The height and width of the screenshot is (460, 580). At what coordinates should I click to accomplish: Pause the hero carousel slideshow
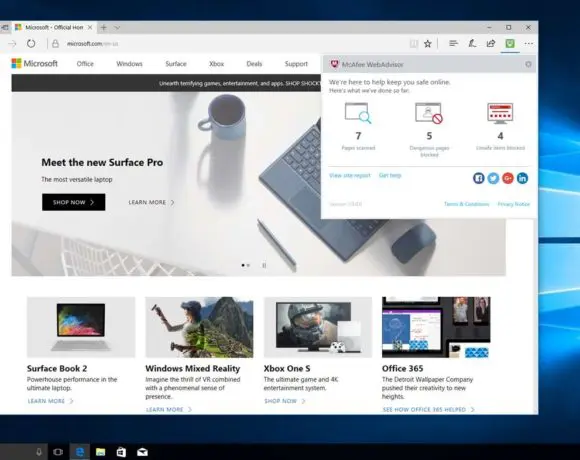click(264, 265)
